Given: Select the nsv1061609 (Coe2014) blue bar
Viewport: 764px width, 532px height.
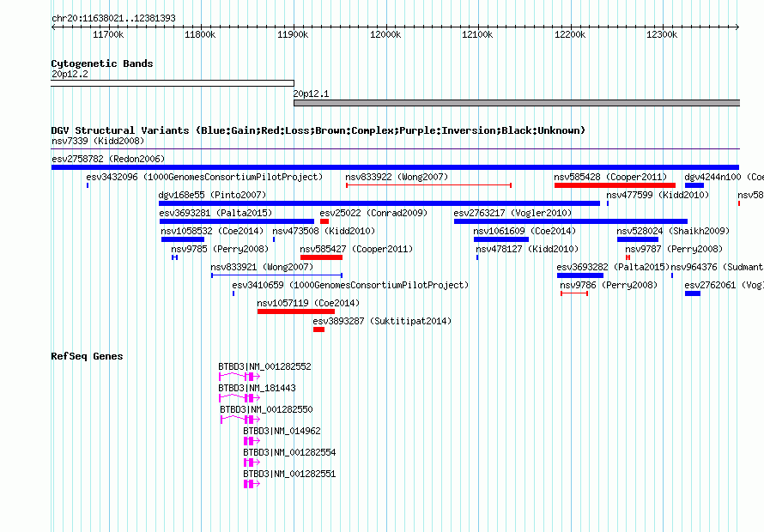Looking at the screenshot, I should [x=501, y=239].
